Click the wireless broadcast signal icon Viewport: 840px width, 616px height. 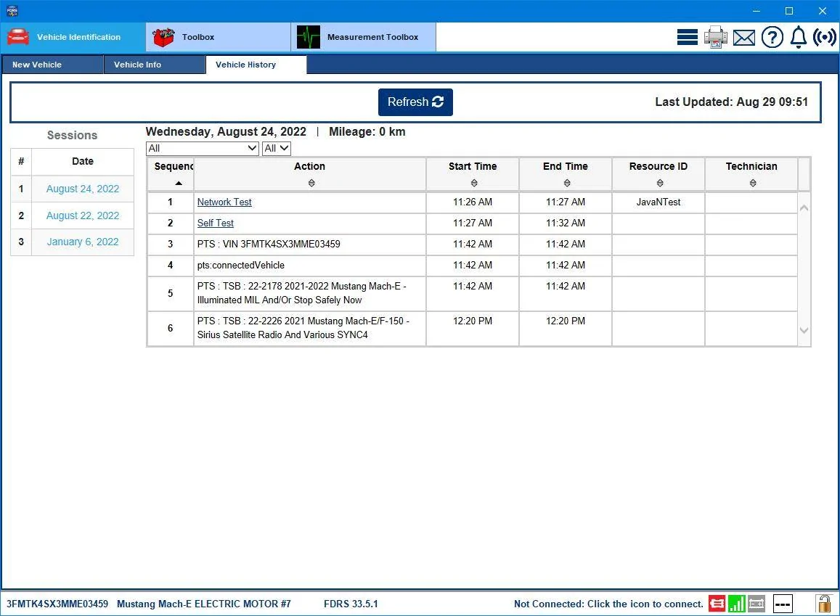click(824, 37)
